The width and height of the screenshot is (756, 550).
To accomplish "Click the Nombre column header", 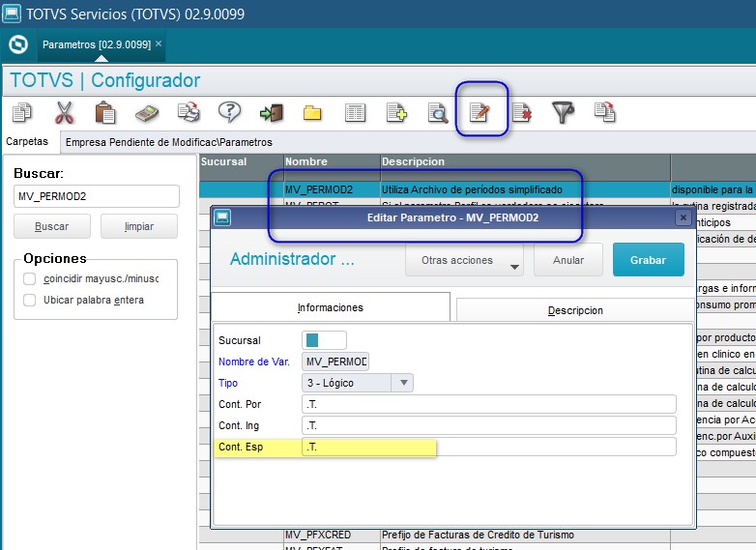I will 332,167.
